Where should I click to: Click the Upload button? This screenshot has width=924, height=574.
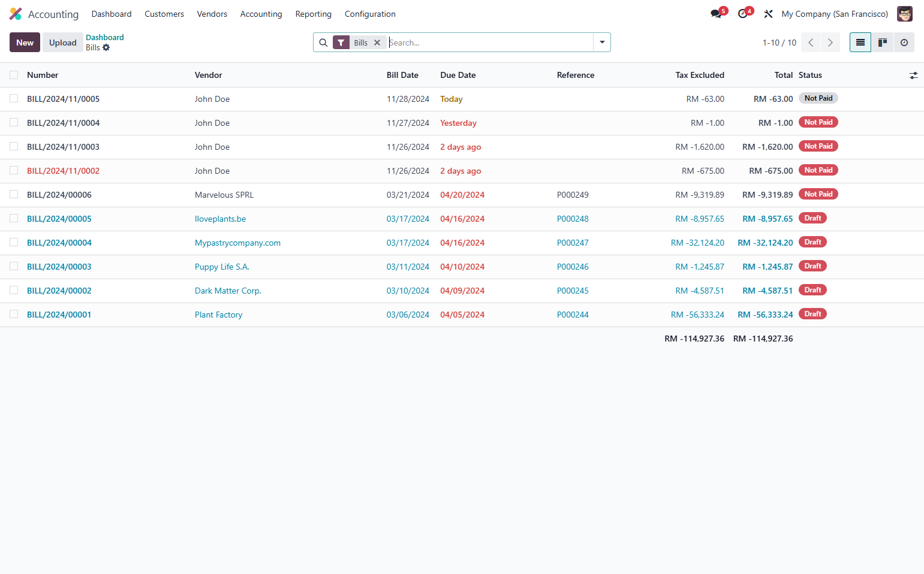(x=63, y=43)
